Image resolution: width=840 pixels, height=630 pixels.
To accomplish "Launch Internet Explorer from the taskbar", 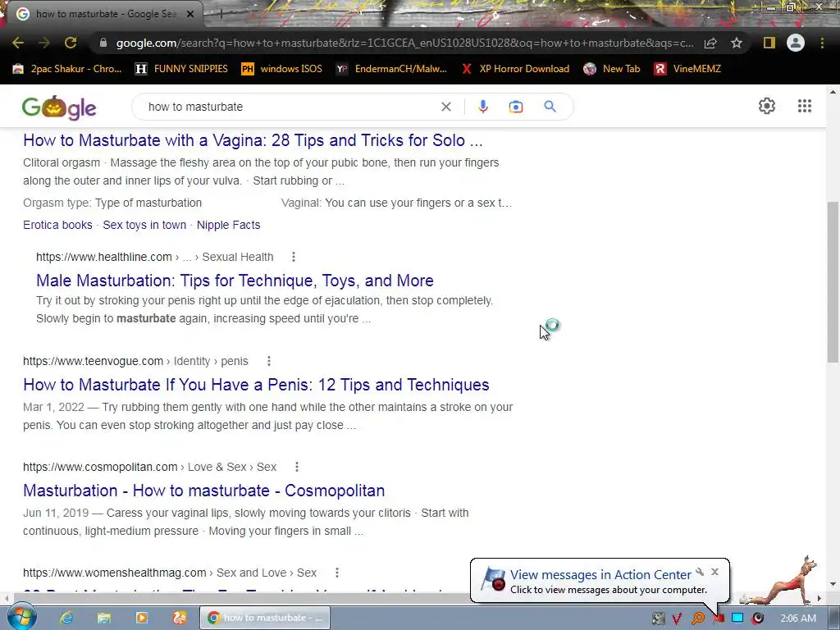I will [66, 618].
